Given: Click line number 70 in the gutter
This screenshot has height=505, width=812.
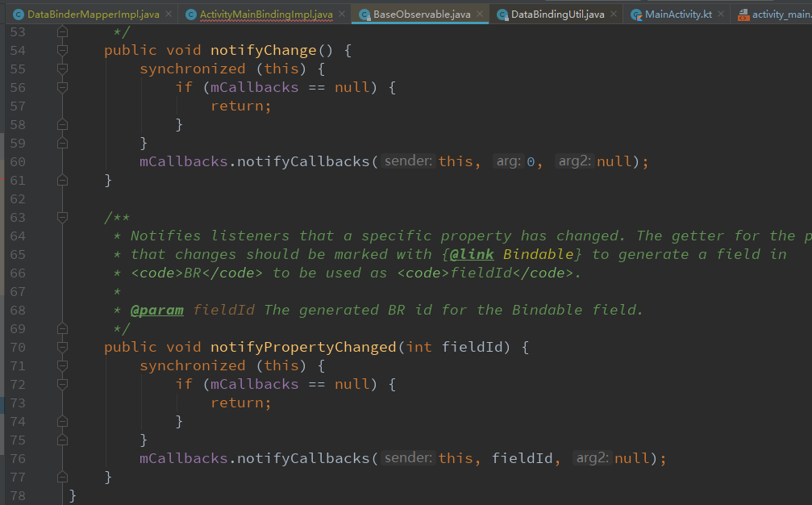Looking at the screenshot, I should [18, 348].
